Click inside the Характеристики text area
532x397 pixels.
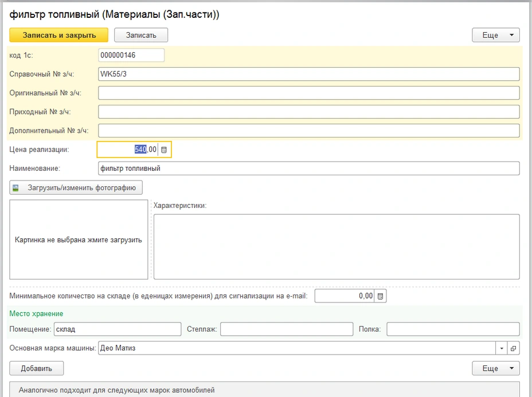336,246
